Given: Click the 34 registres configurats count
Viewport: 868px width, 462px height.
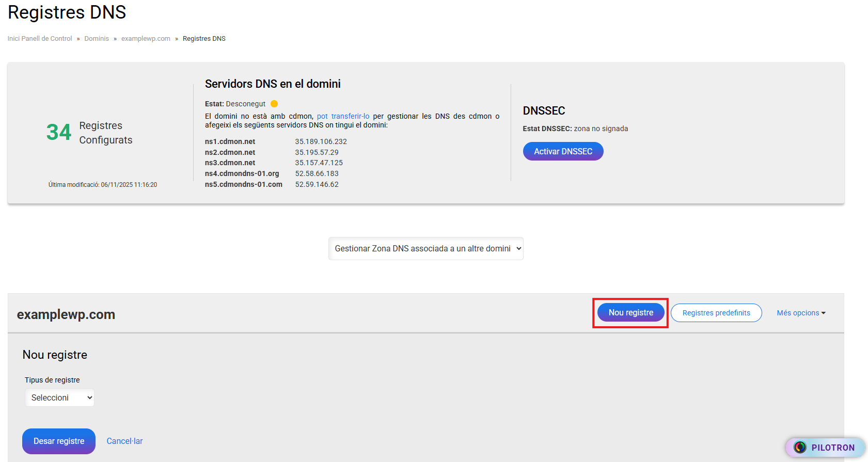Looking at the screenshot, I should pyautogui.click(x=59, y=132).
